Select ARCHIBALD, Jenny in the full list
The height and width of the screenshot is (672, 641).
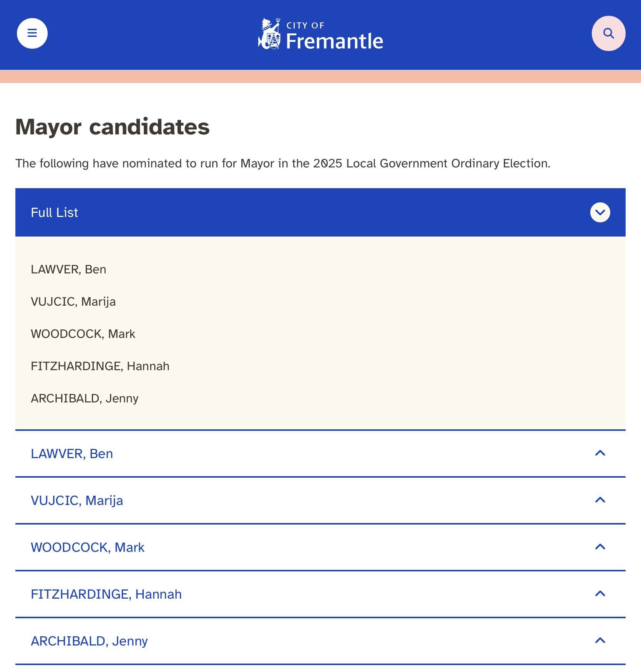pyautogui.click(x=85, y=399)
